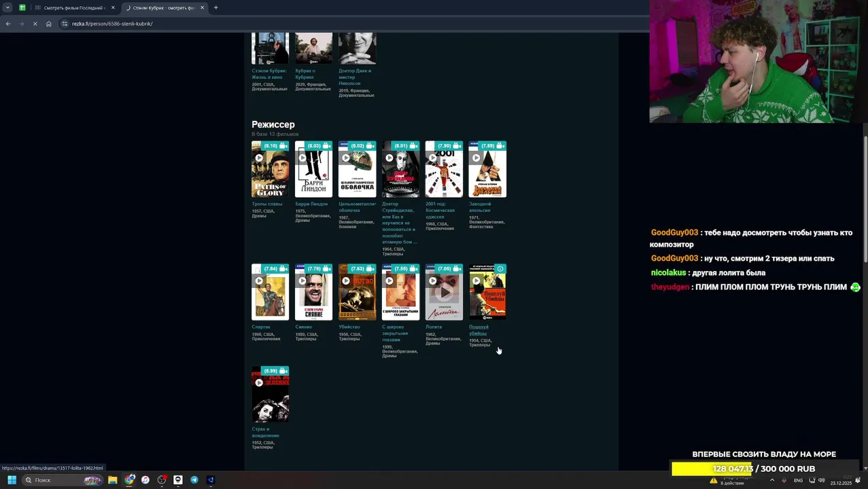Open browser home page
This screenshot has width=868, height=489.
[49, 24]
